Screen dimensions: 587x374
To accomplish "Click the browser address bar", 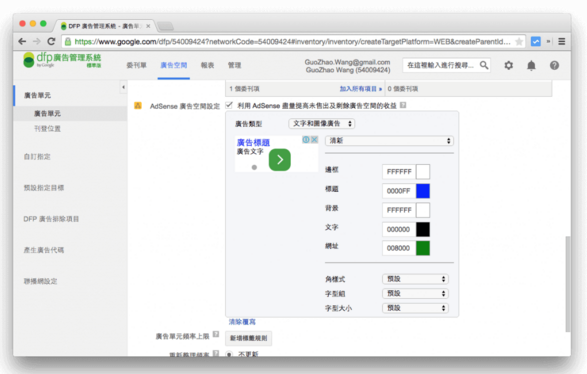I will [292, 42].
